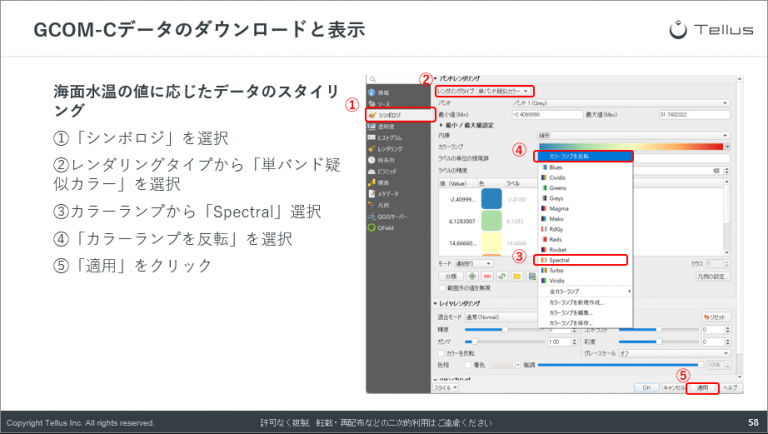This screenshot has height=434, width=768.
Task: Click the ガンマ gamma slider
Action: coord(504,341)
